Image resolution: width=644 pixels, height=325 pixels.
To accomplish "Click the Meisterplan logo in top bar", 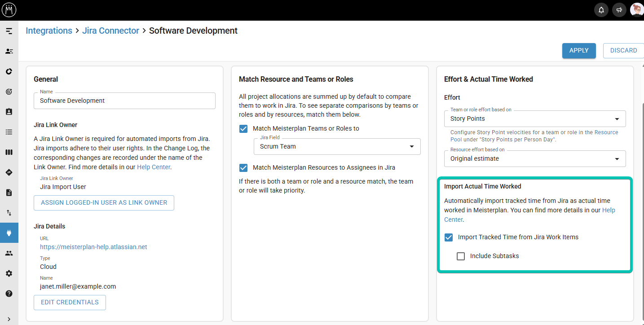I will click(9, 10).
